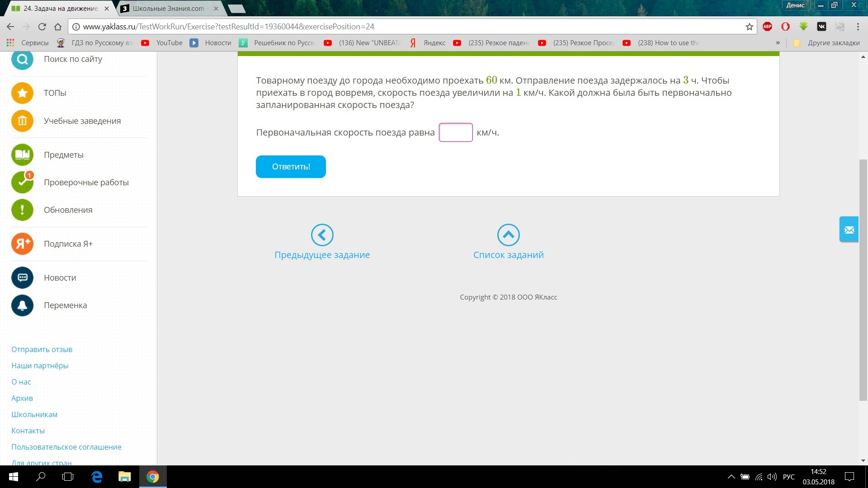Click the train speed answer field
This screenshot has height=488, width=868.
[456, 132]
